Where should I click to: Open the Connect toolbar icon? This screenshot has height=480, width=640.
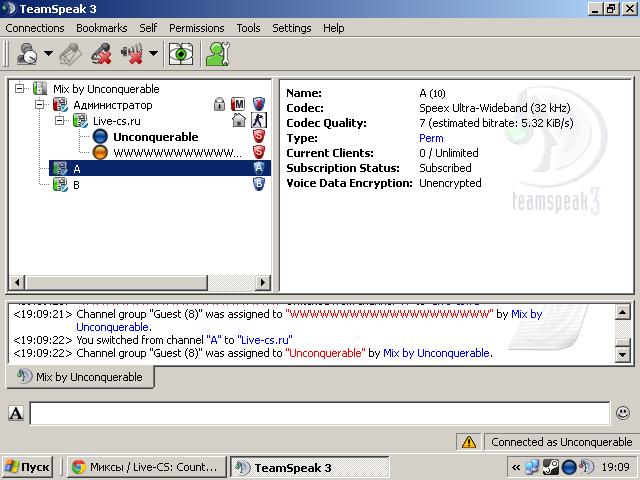pyautogui.click(x=27, y=53)
